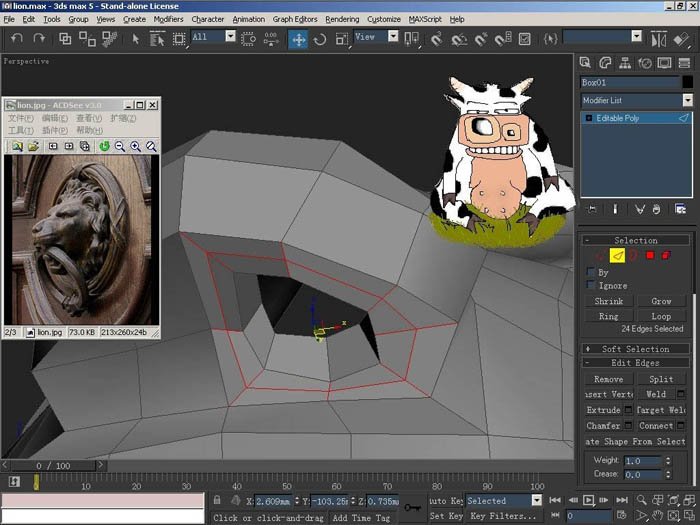The width and height of the screenshot is (700, 525).
Task: Click the time slider showing 0 / 100
Action: [52, 466]
